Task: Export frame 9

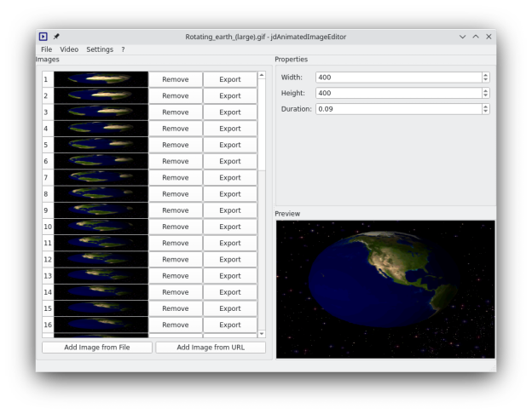Action: click(230, 210)
